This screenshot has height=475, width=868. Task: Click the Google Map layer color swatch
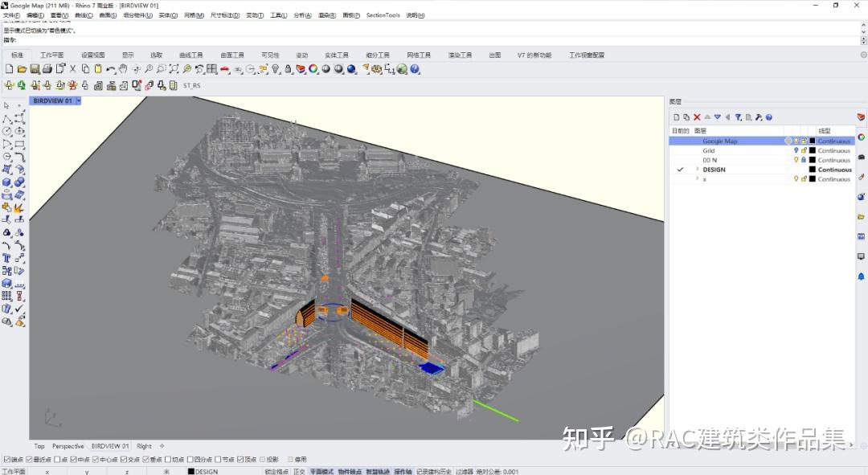click(x=813, y=141)
